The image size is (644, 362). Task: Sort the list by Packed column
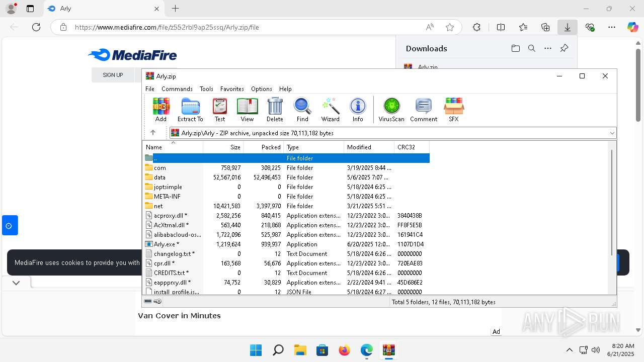(x=264, y=147)
